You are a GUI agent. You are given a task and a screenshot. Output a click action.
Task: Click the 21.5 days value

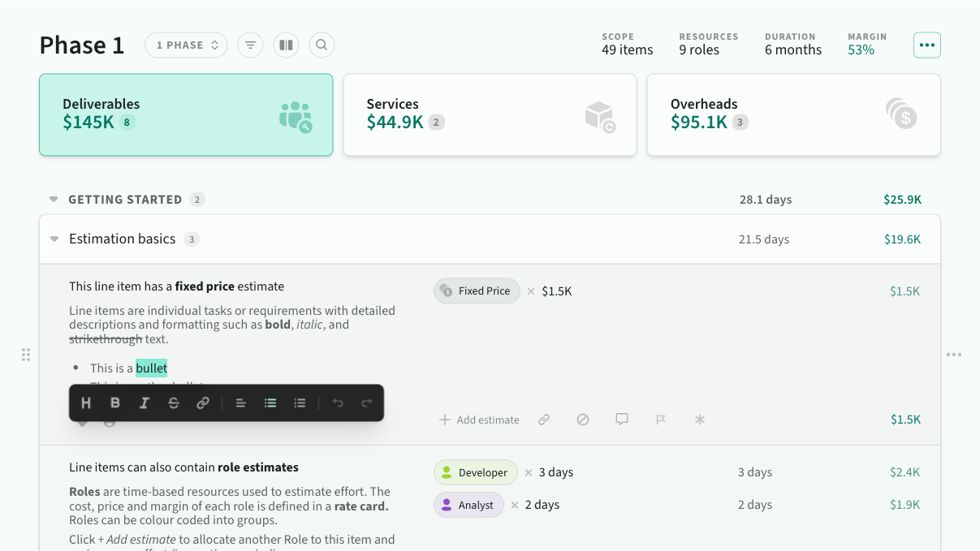[x=764, y=239]
